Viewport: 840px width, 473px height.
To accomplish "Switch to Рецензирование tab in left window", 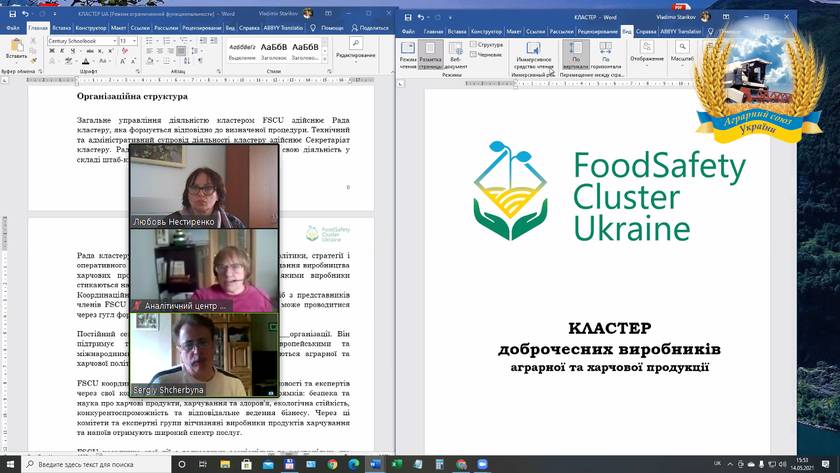I will [201, 28].
